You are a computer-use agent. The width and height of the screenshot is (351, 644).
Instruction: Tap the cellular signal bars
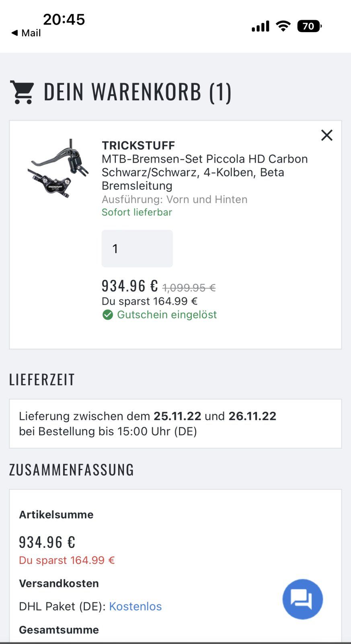coord(261,27)
